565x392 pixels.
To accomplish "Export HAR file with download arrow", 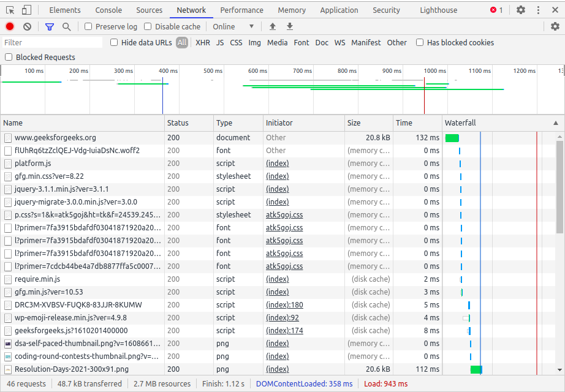I will click(x=290, y=26).
